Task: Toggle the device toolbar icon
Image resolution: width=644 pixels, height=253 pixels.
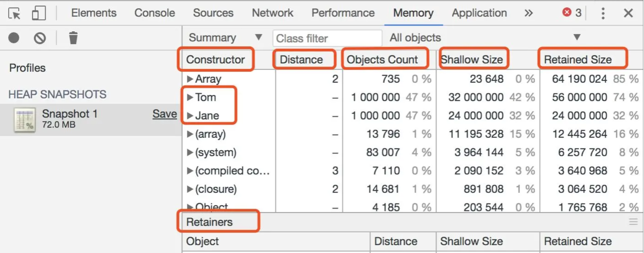Action: 39,13
